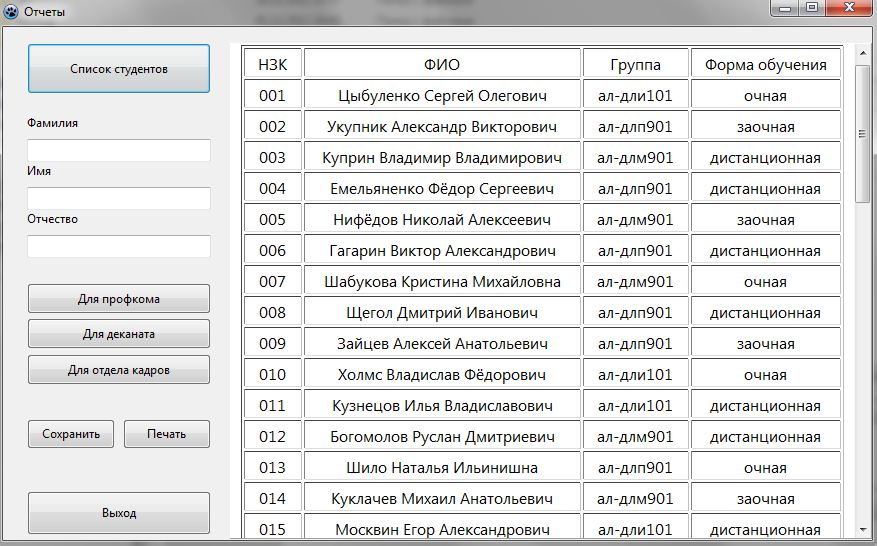This screenshot has width=877, height=546.
Task: Select Москвин Егор Александрович cell
Action: click(442, 528)
